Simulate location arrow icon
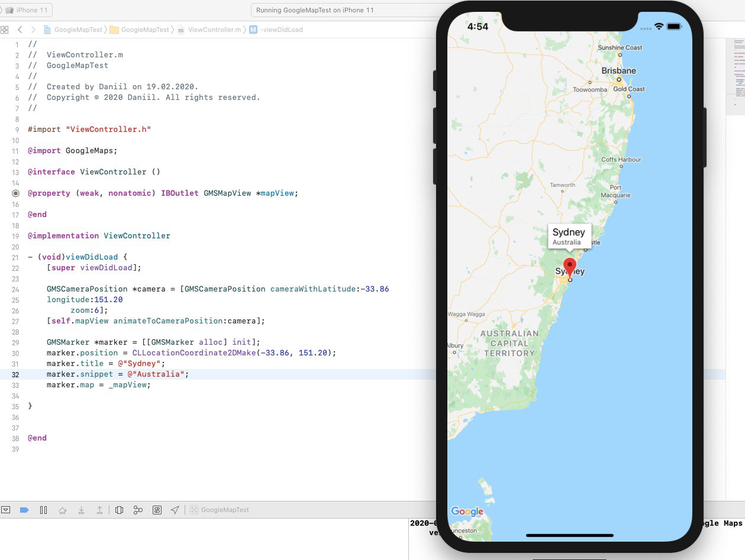Image resolution: width=745 pixels, height=560 pixels. 175,510
